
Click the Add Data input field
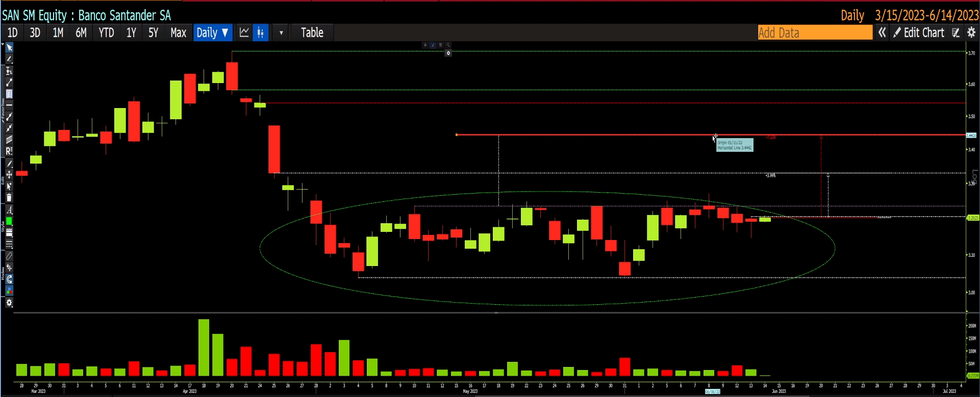pos(815,33)
